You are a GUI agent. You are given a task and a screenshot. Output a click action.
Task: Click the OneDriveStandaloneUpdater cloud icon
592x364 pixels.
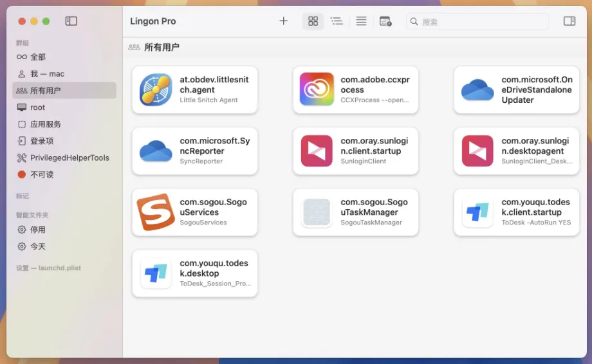coord(477,90)
